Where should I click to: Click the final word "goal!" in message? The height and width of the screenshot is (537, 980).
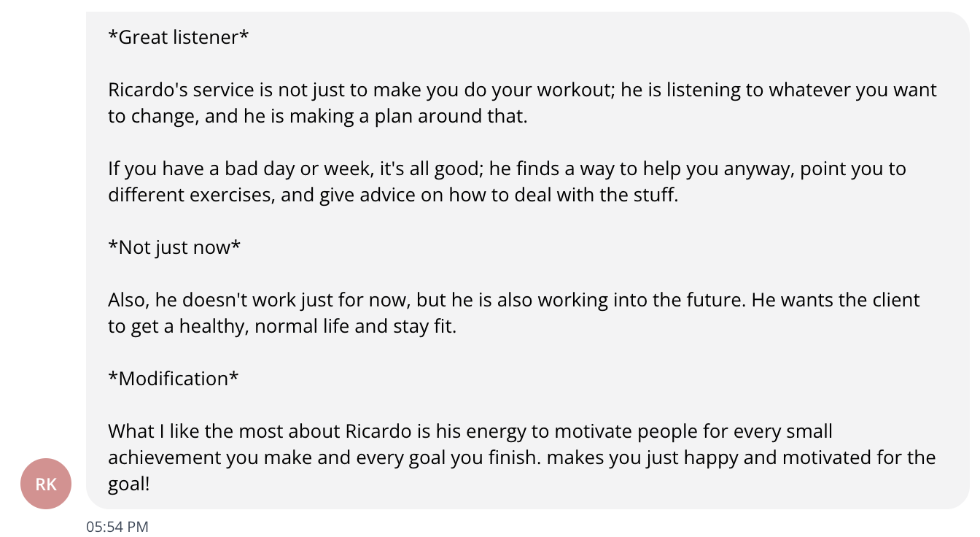point(129,484)
